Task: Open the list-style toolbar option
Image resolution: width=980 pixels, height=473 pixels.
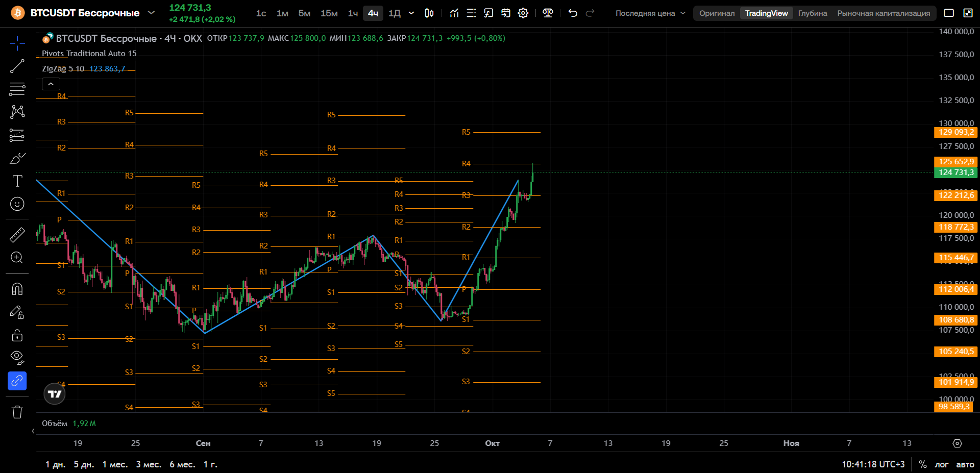Action: [472, 13]
